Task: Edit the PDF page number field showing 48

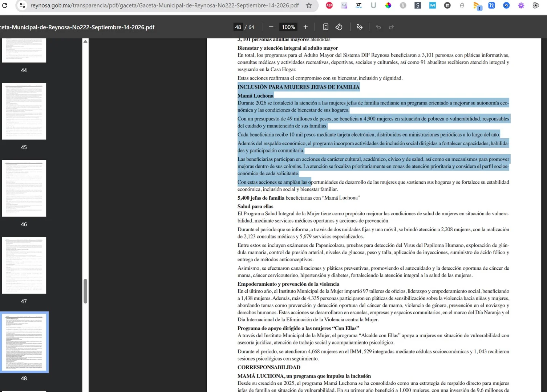Action: pyautogui.click(x=238, y=27)
